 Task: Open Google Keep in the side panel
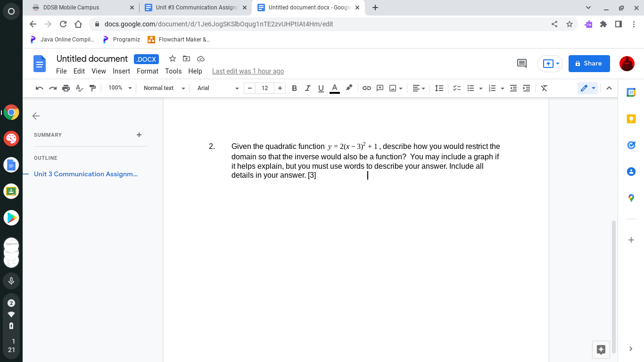coord(631,119)
